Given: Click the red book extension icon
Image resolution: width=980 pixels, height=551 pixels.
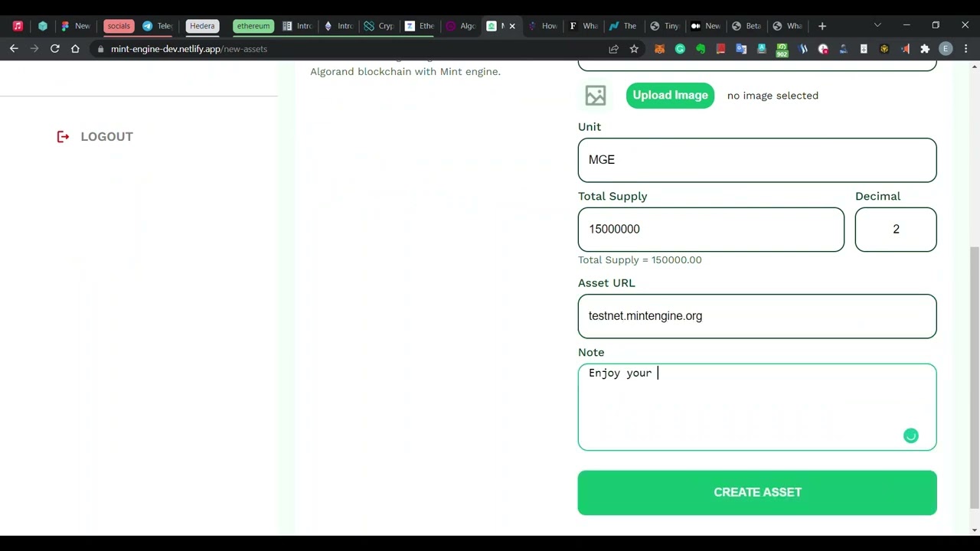Looking at the screenshot, I should tap(720, 49).
